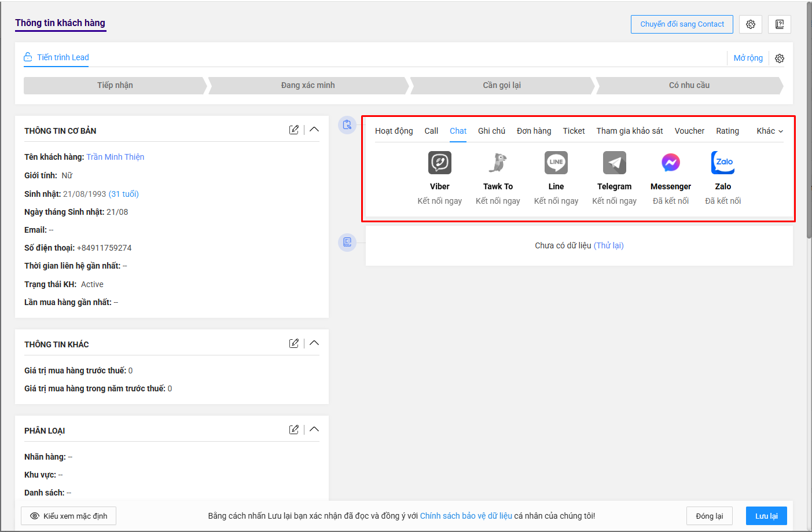Click the settings gear next to Chuyển đổi sang Contact
The height and width of the screenshot is (532, 812).
[751, 24]
